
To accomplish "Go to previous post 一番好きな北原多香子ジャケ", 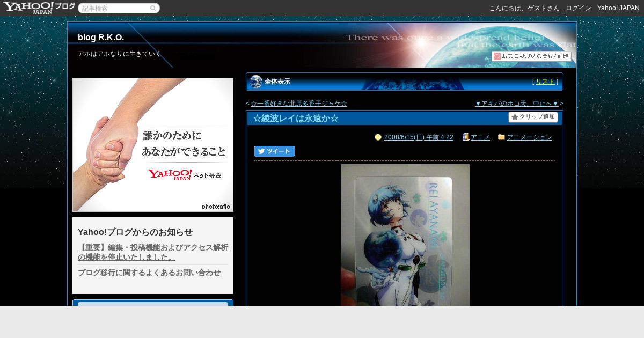I will point(299,104).
